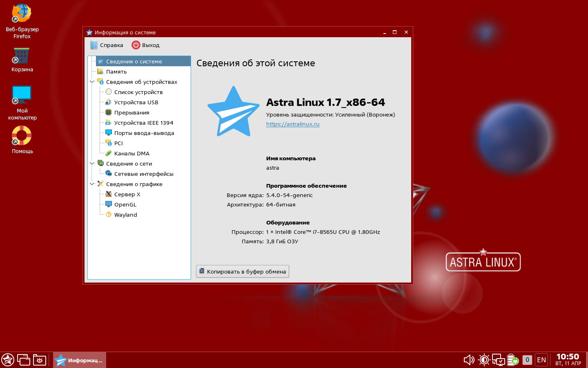
Task: Open Сервер X entry
Action: coord(127,194)
